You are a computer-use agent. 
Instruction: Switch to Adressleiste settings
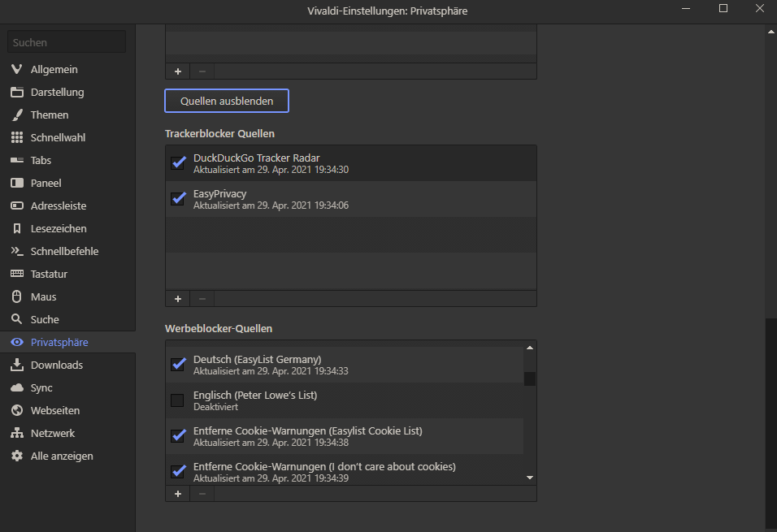[59, 205]
